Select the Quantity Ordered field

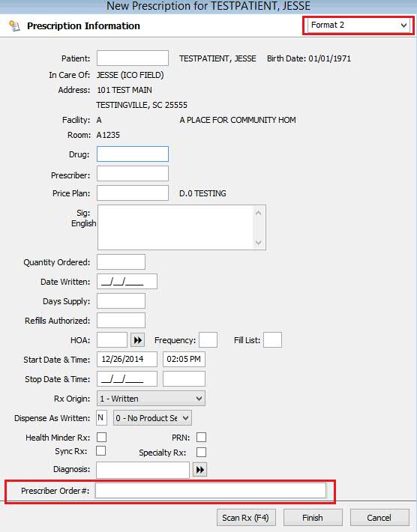(x=121, y=262)
